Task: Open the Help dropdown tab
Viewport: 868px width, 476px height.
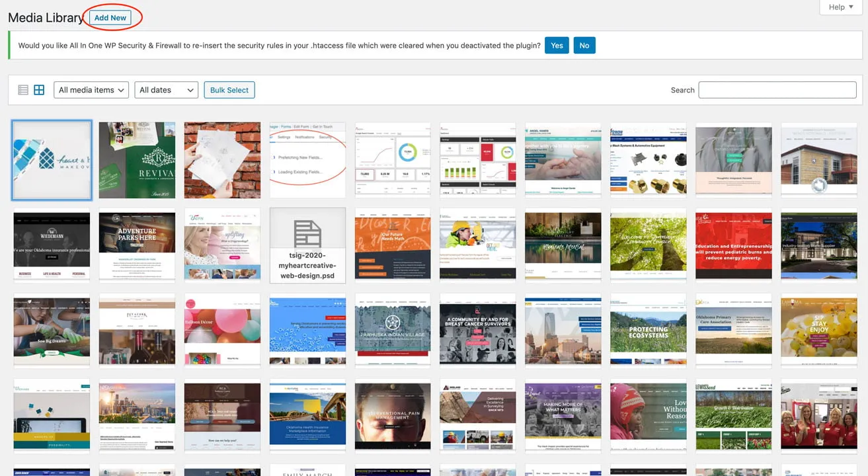Action: click(841, 7)
